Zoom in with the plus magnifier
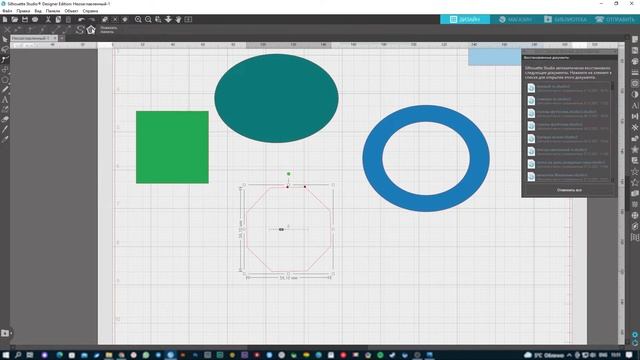The image size is (640, 360). [x=138, y=19]
